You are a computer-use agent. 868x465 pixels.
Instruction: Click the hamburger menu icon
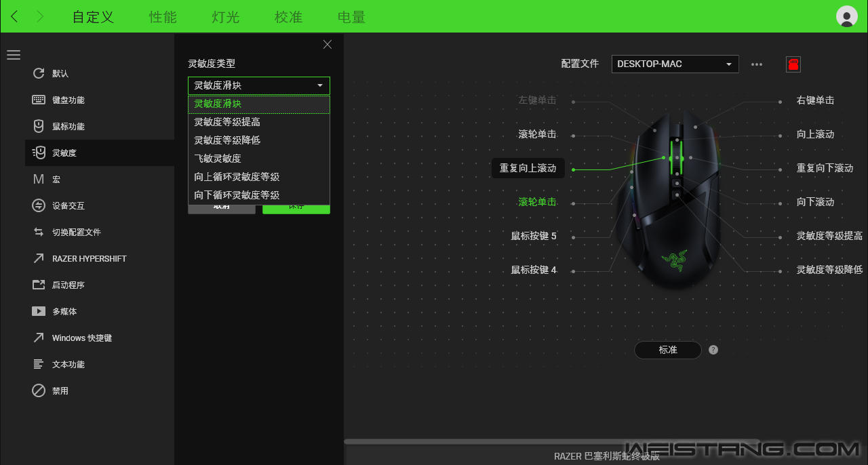click(14, 55)
